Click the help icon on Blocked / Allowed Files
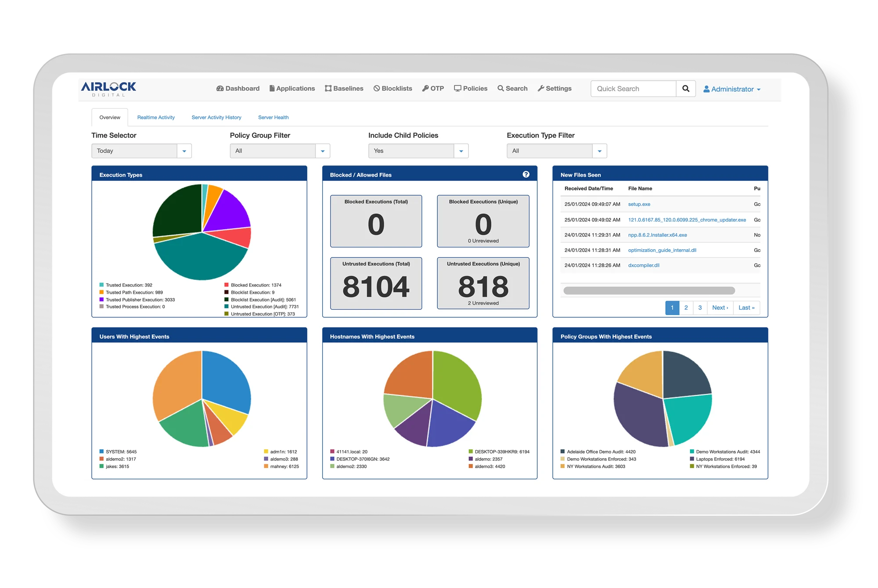The width and height of the screenshot is (878, 588). tap(525, 174)
